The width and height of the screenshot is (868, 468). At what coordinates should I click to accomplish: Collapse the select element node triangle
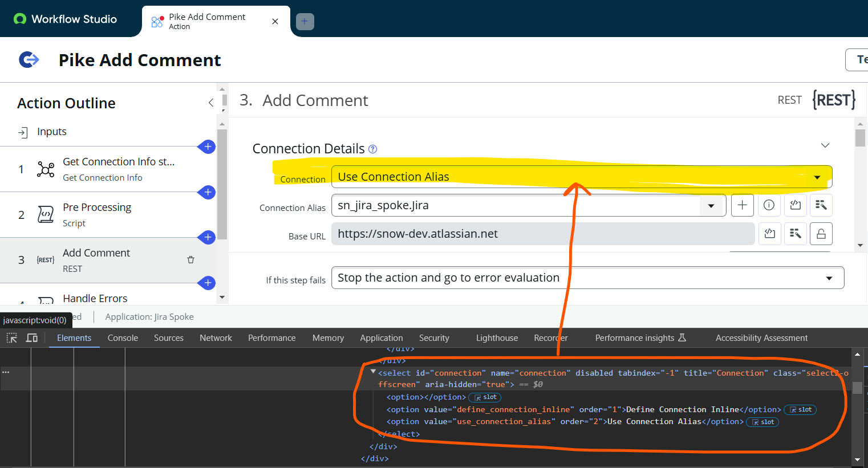click(373, 372)
